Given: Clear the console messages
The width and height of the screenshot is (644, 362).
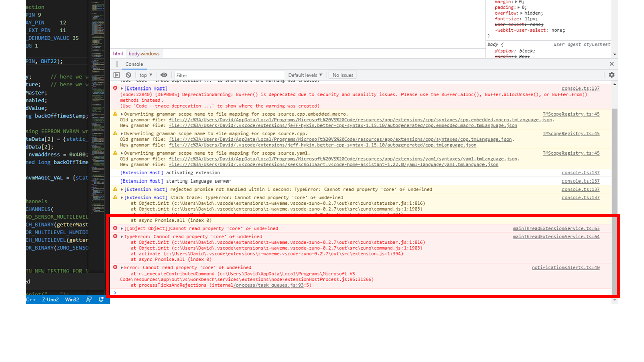Looking at the screenshot, I should [128, 74].
